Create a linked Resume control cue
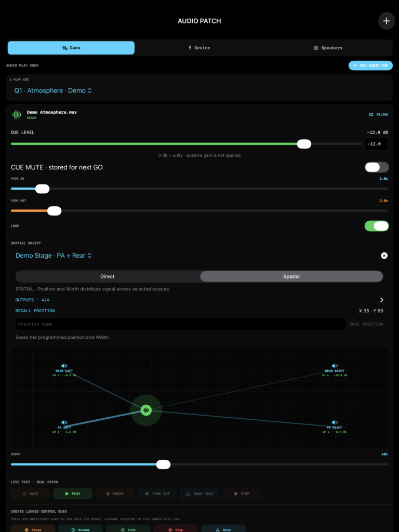The image size is (399, 532). click(81, 528)
